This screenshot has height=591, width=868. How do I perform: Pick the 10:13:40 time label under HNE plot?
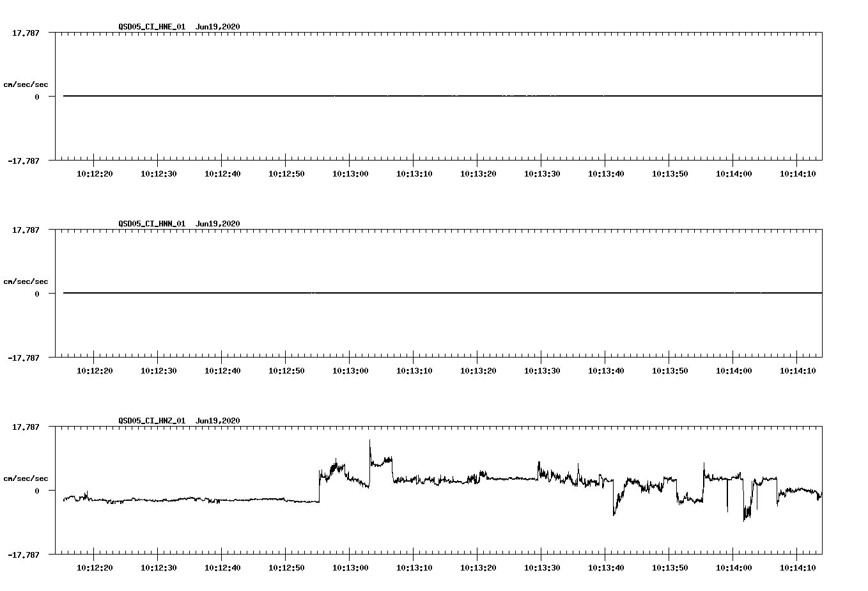click(x=606, y=174)
